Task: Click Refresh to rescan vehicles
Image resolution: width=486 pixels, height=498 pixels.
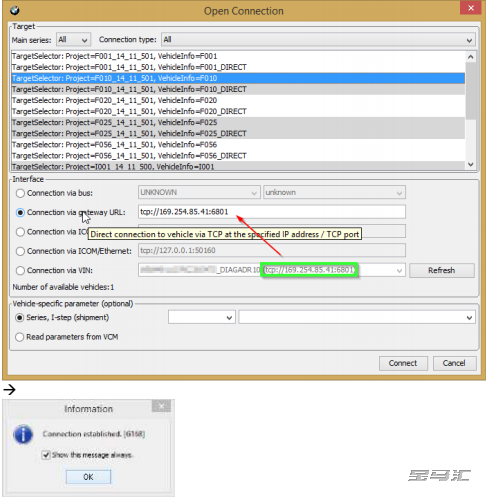Action: (442, 270)
